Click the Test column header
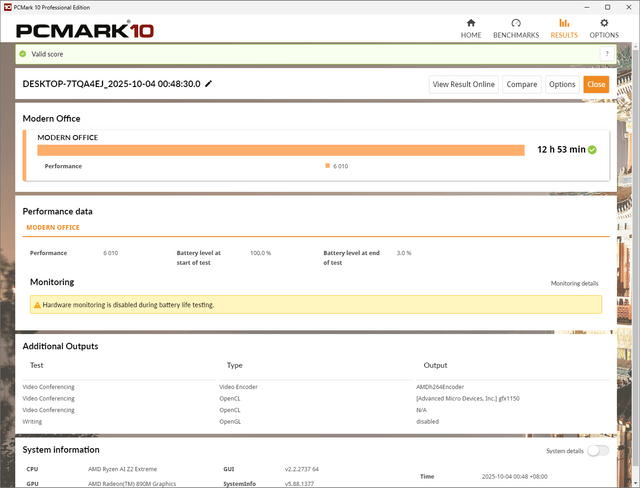The image size is (640, 488). point(37,365)
